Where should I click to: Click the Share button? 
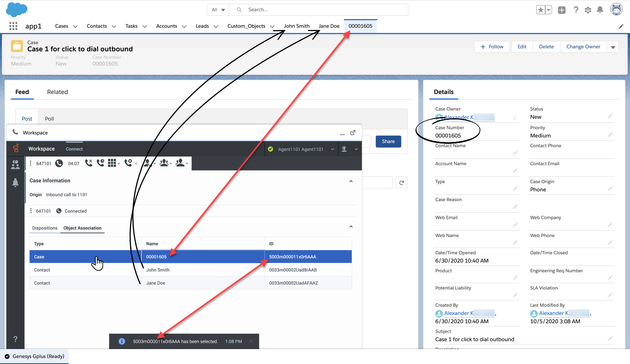click(388, 142)
